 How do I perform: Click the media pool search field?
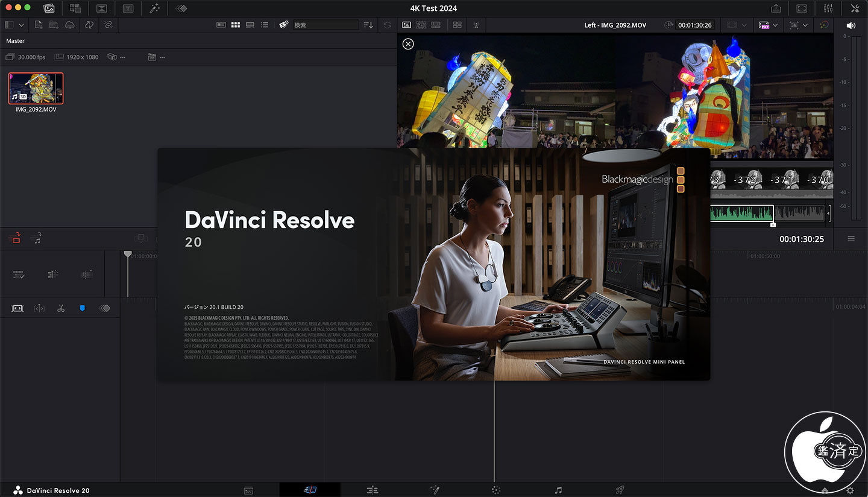[x=325, y=25]
